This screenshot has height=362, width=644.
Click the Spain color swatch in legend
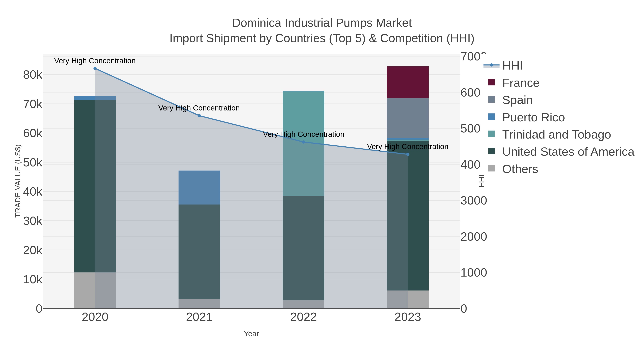click(492, 99)
